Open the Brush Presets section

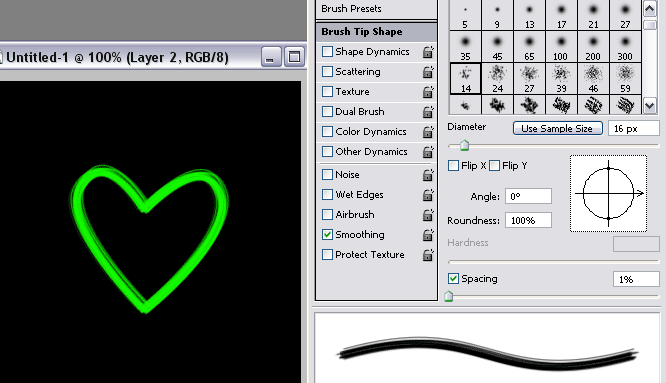pos(376,9)
